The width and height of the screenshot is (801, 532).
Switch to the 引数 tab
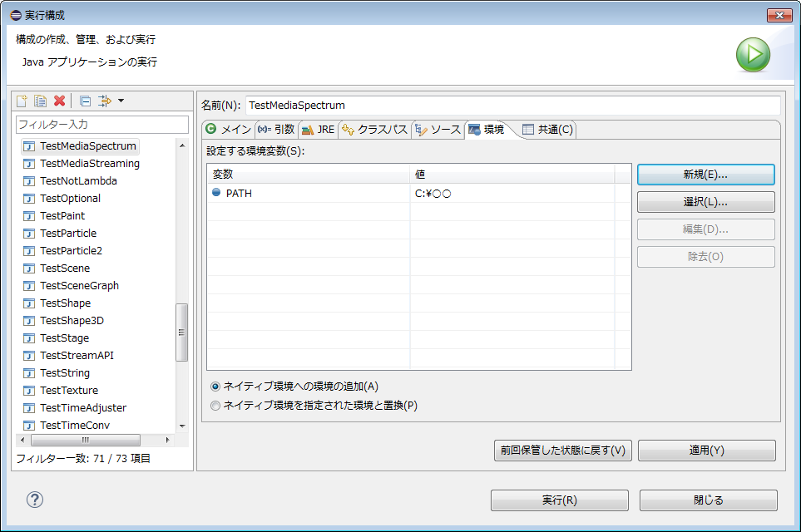click(276, 129)
